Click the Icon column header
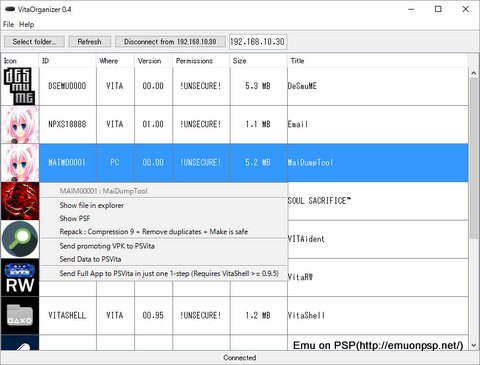480x365 pixels. [20, 61]
